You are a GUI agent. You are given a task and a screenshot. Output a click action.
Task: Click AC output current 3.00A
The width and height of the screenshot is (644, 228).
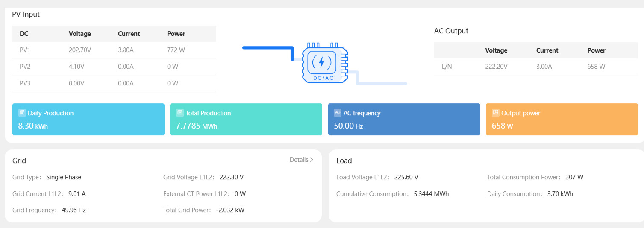point(544,67)
